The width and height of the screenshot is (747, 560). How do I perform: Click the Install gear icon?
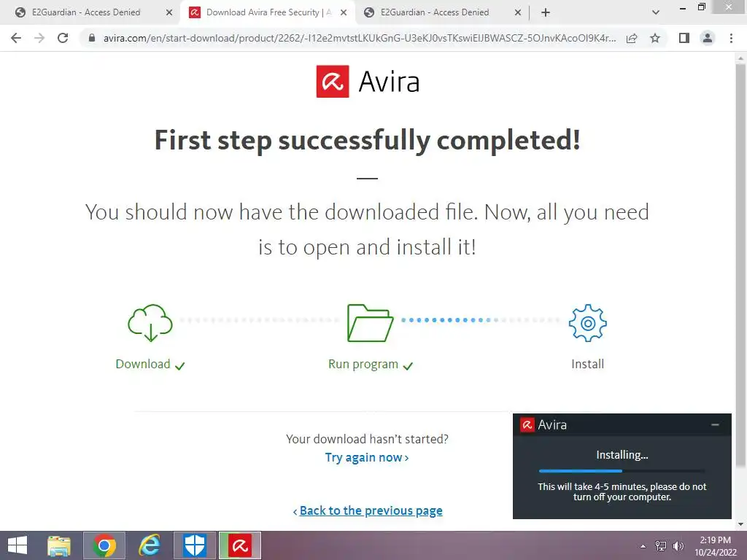[x=587, y=323]
